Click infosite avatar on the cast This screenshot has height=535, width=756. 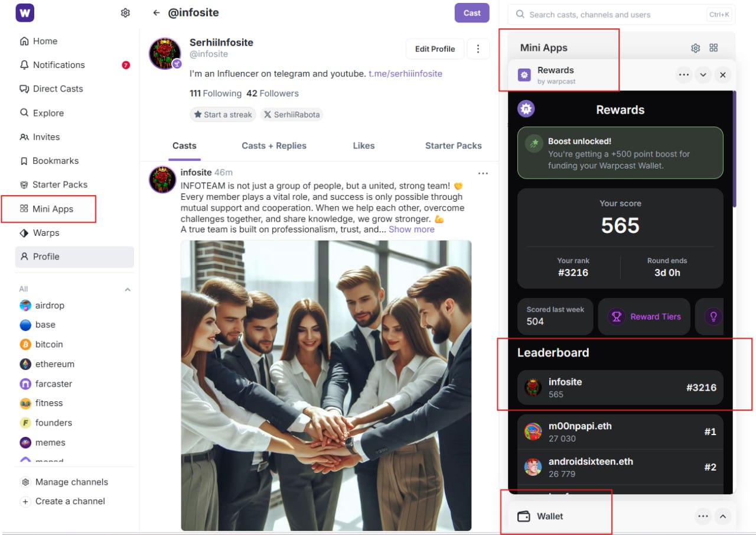click(x=162, y=180)
